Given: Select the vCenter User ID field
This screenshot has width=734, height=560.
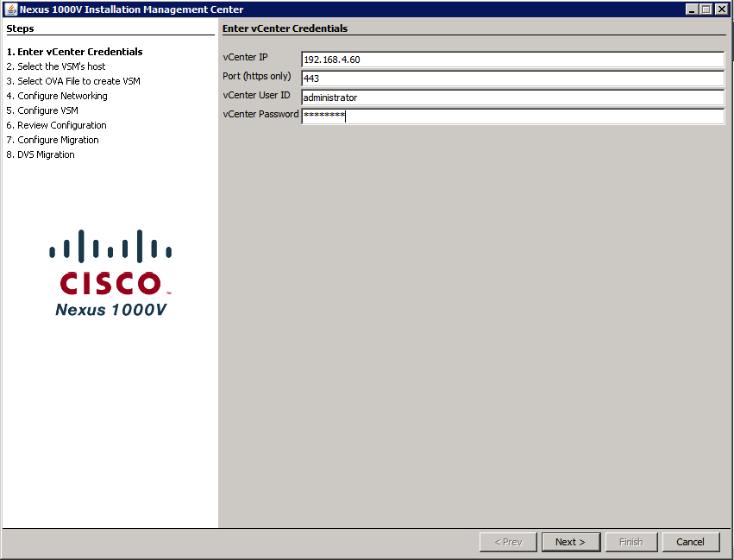Looking at the screenshot, I should click(x=513, y=98).
